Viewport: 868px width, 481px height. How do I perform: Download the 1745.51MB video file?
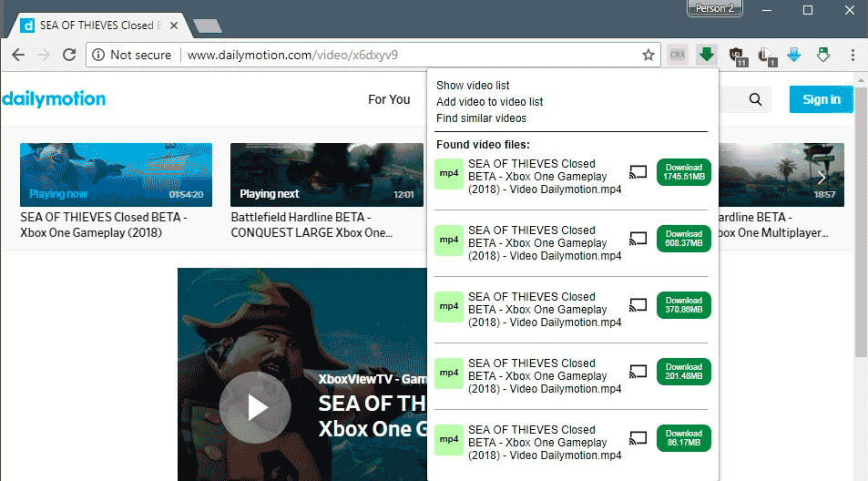pyautogui.click(x=683, y=172)
